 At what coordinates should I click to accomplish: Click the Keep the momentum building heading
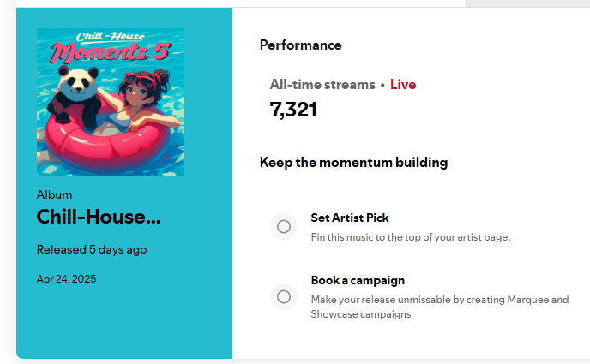pyautogui.click(x=353, y=163)
